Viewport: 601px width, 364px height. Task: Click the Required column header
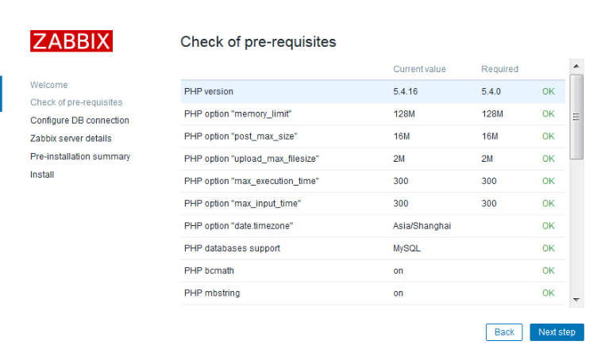pyautogui.click(x=499, y=69)
